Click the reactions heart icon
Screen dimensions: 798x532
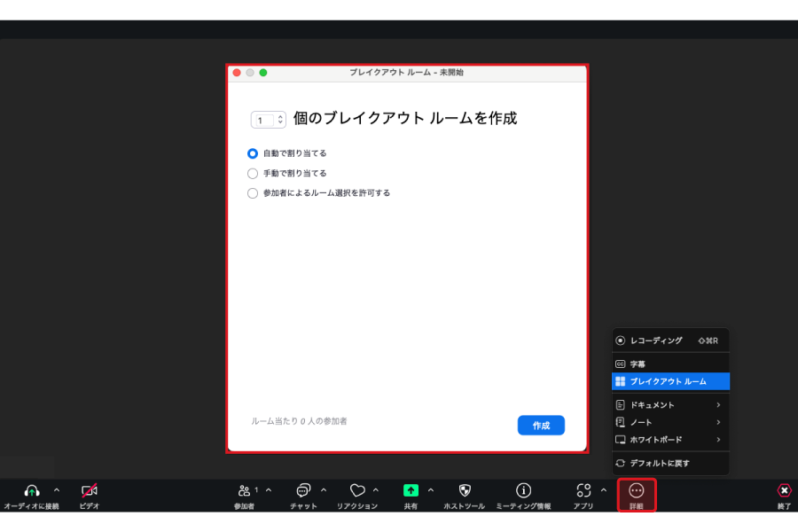point(357,490)
